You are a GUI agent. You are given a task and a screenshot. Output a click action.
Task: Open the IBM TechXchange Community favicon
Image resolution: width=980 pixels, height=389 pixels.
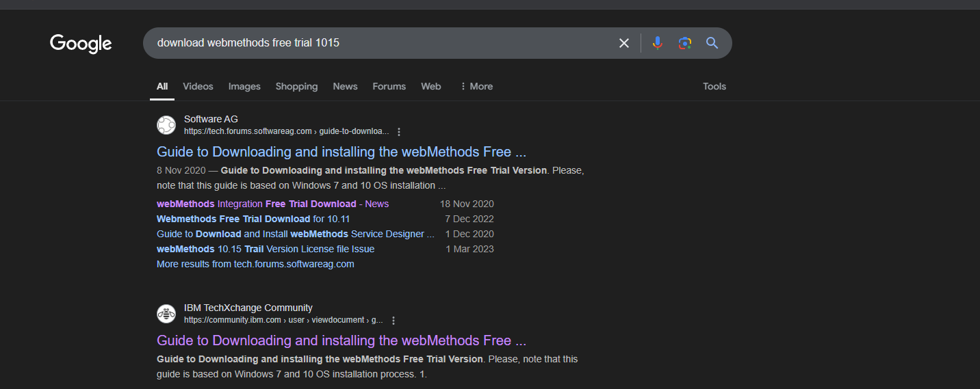(166, 314)
